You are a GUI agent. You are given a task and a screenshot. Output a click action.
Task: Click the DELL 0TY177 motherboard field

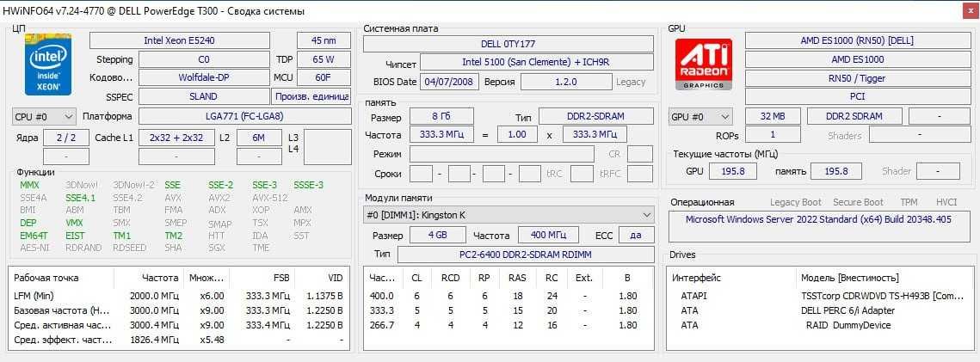(x=508, y=44)
